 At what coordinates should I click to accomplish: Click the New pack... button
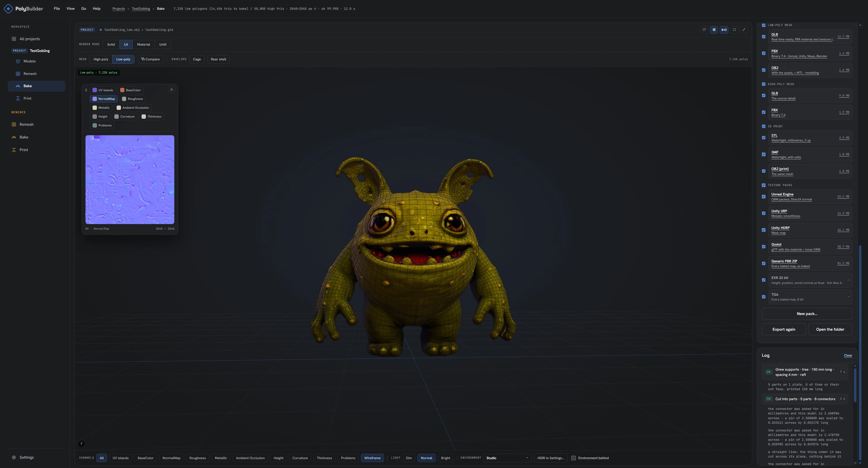click(807, 314)
